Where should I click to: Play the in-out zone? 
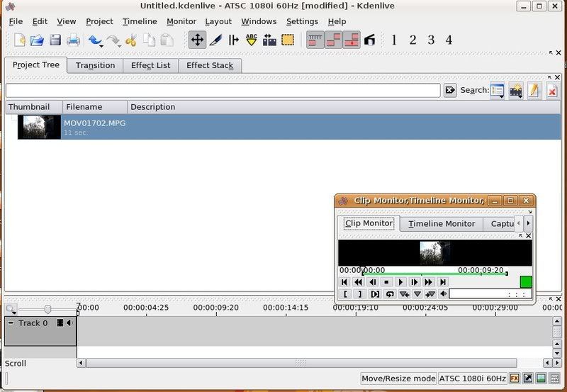(375, 294)
